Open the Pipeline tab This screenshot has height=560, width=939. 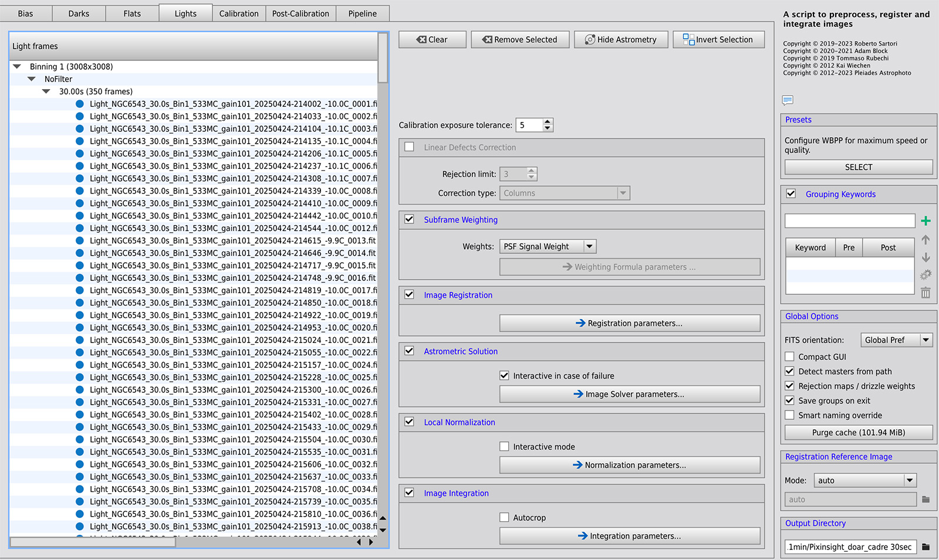tap(363, 13)
